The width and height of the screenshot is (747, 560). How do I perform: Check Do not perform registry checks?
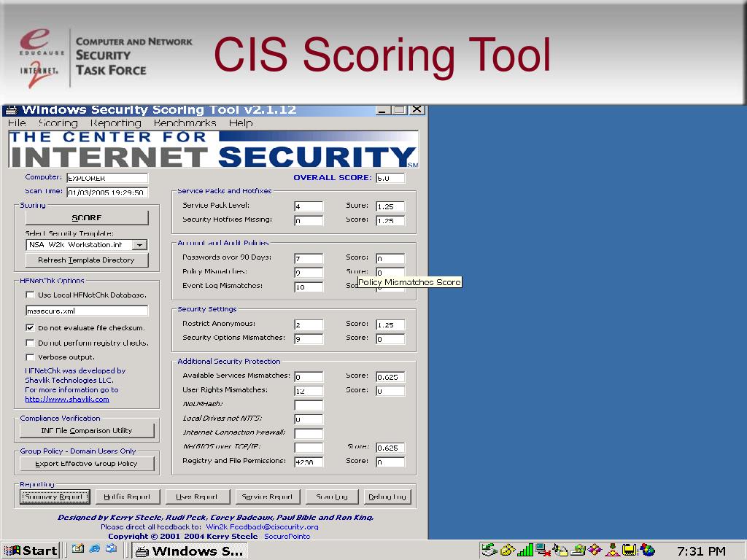coord(30,343)
